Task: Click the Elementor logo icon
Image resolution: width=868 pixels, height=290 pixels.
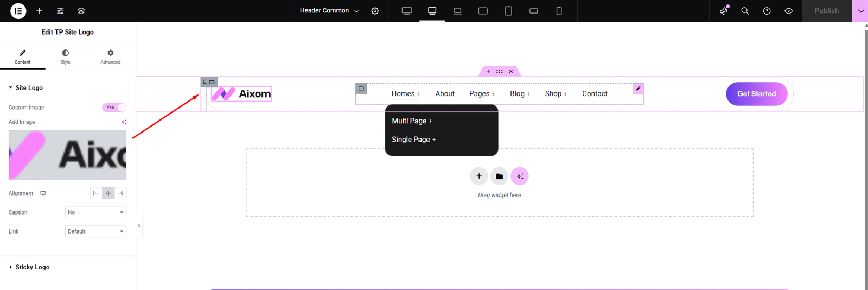Action: [x=18, y=11]
